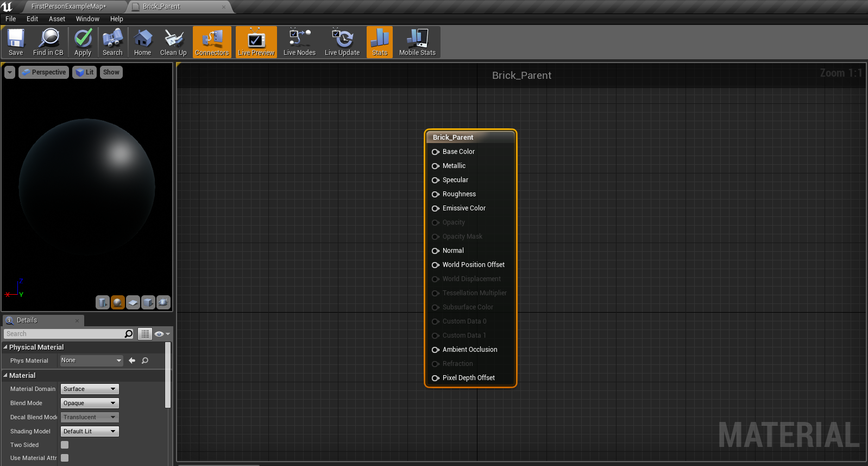Use selected asset arrow for Phys Material
The image size is (868, 466).
click(132, 361)
